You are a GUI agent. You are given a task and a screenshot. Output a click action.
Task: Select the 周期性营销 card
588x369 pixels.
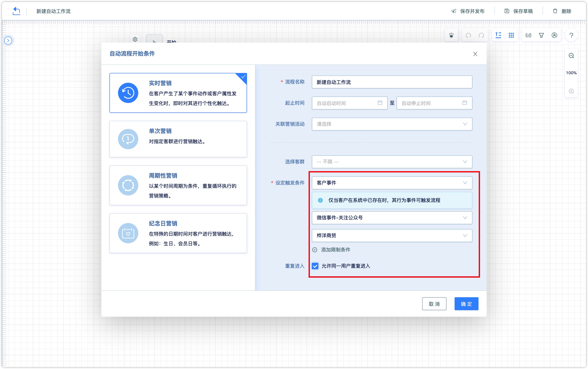click(x=178, y=186)
